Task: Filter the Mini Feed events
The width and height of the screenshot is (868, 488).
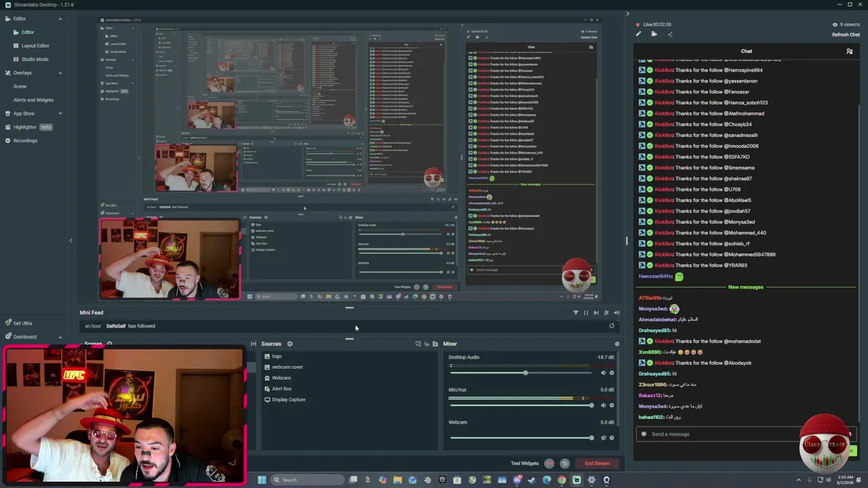Action: [576, 312]
